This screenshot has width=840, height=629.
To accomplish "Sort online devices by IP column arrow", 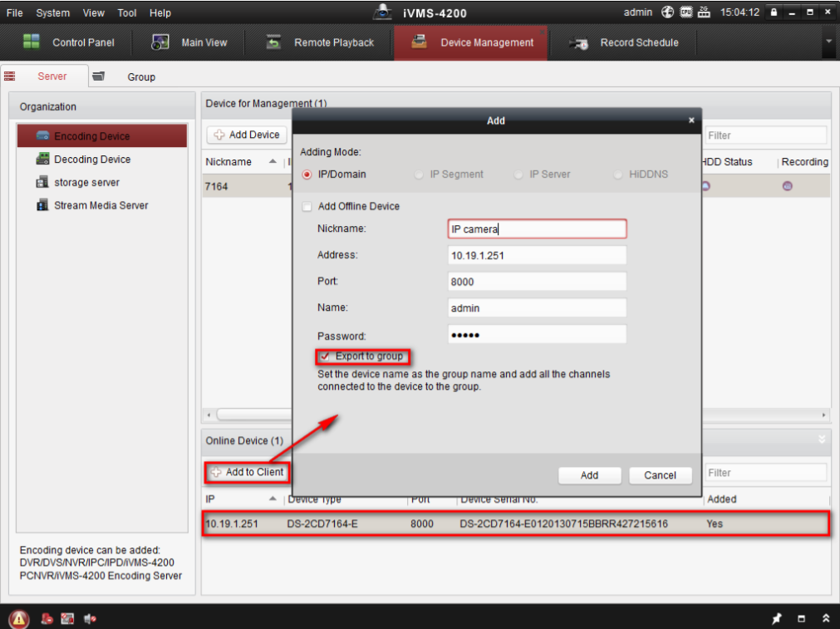I will point(273,499).
